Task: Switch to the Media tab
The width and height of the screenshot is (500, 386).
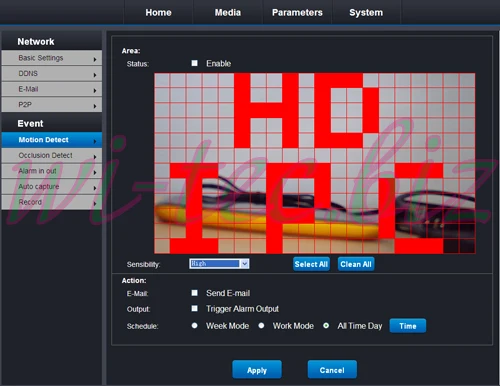Action: click(x=228, y=12)
